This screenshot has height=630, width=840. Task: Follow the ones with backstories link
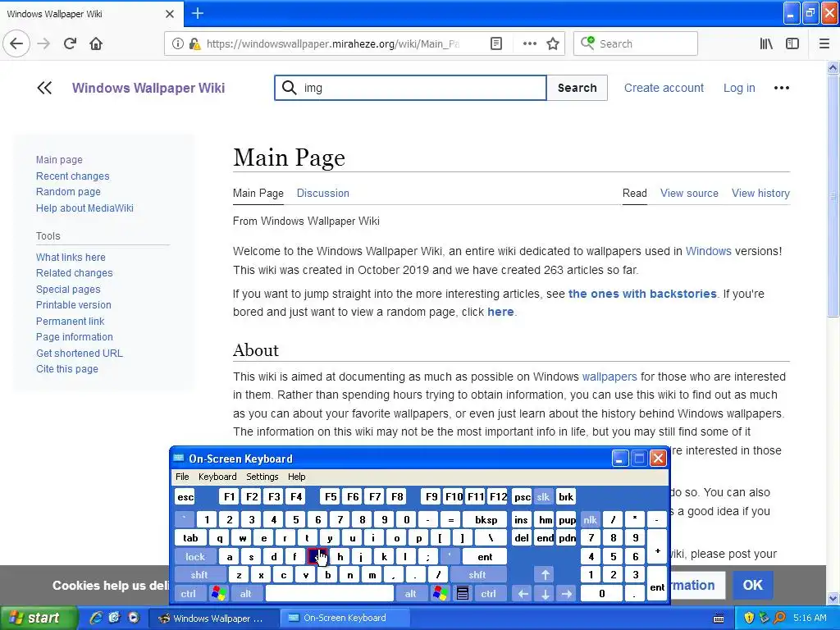[642, 294]
